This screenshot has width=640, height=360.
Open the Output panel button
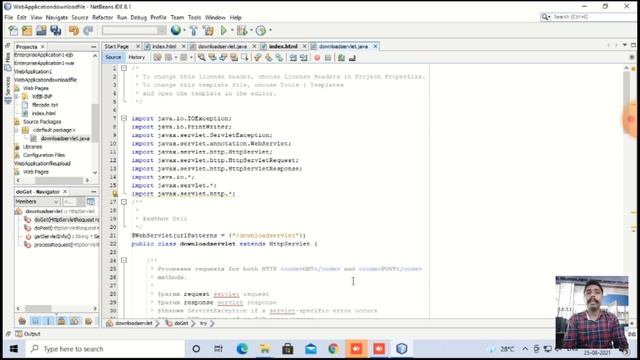[x=28, y=334]
